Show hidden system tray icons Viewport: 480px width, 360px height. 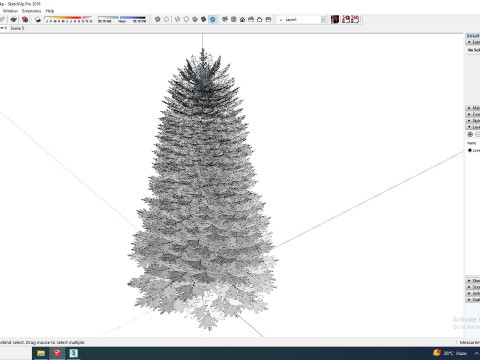click(477, 353)
